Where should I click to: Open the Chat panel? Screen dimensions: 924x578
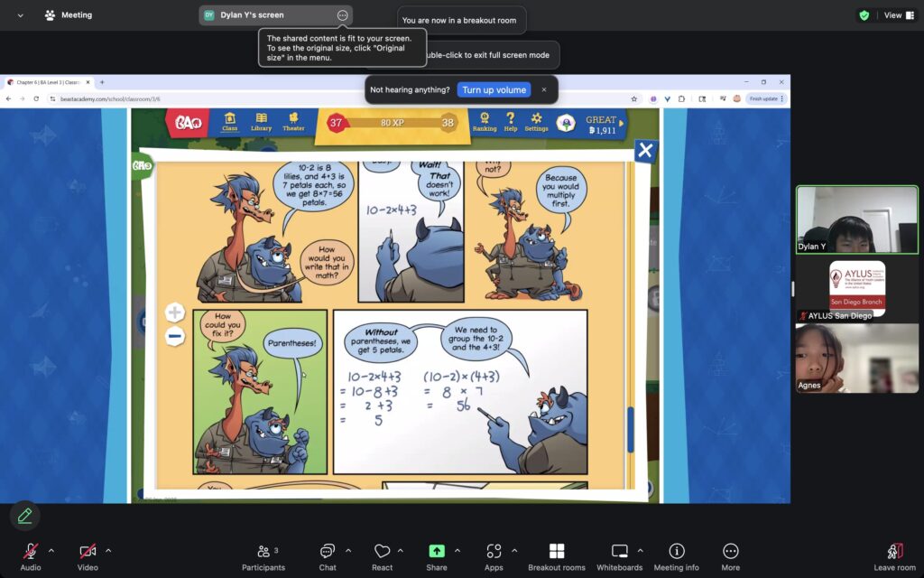(328, 552)
